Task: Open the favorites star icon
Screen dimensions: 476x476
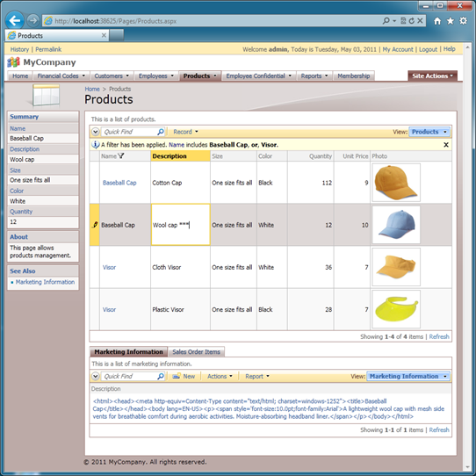Action: (x=451, y=21)
